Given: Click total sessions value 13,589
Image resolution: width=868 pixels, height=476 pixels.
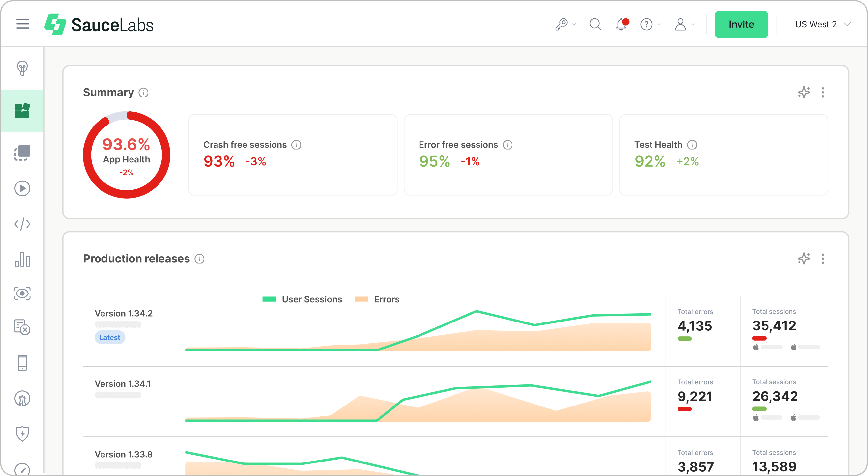Looking at the screenshot, I should point(774,466).
